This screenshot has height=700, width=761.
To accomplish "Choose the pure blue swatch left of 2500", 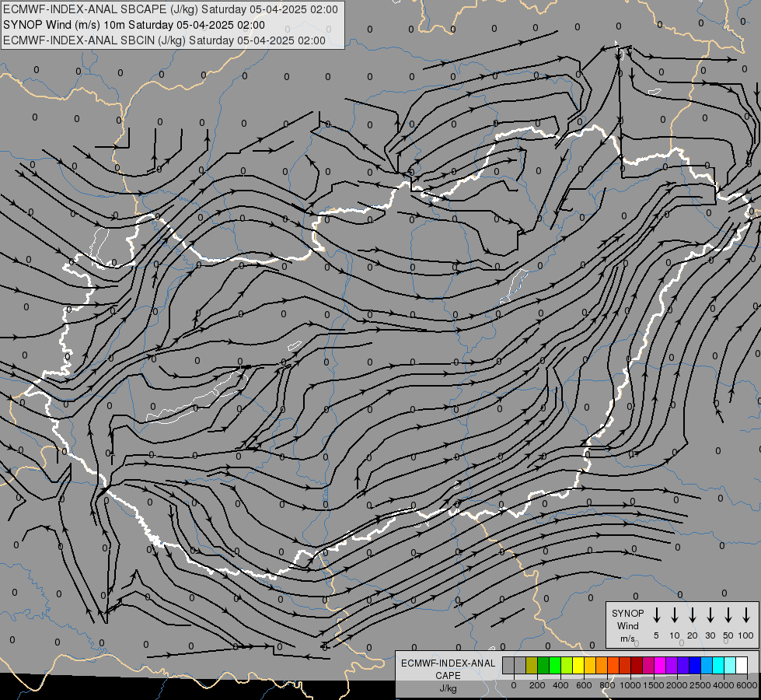I will tap(694, 665).
